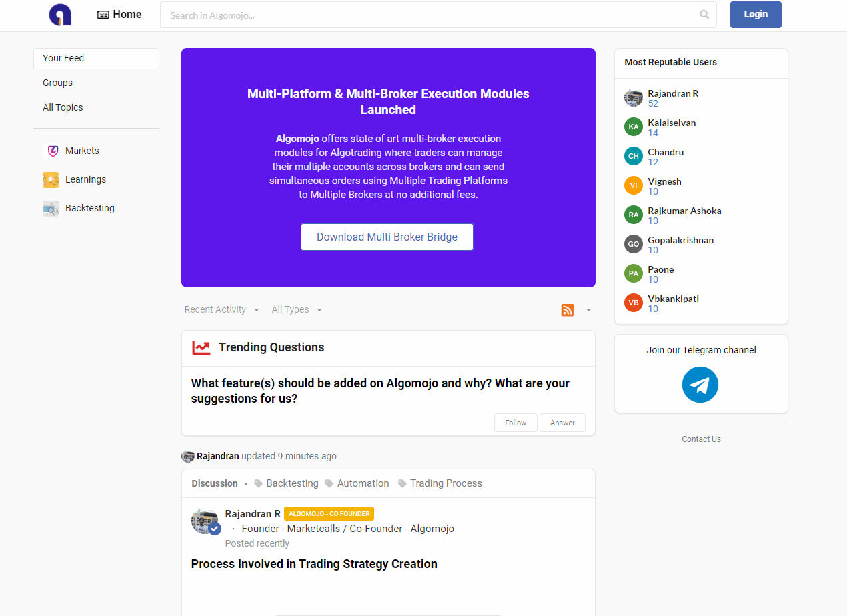Click the Home newspaper icon

pos(103,15)
